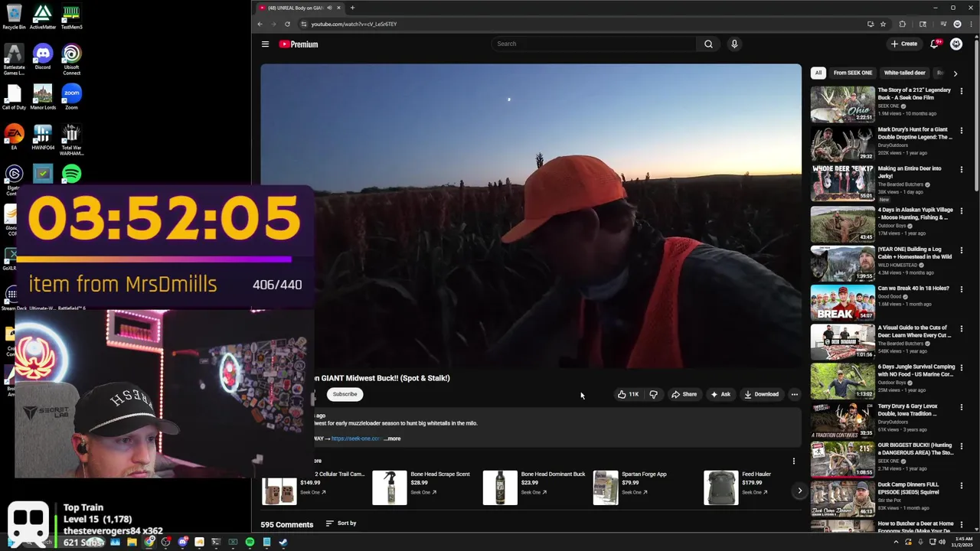
Task: Open Legendary Buck video thumbnail
Action: coord(842,104)
